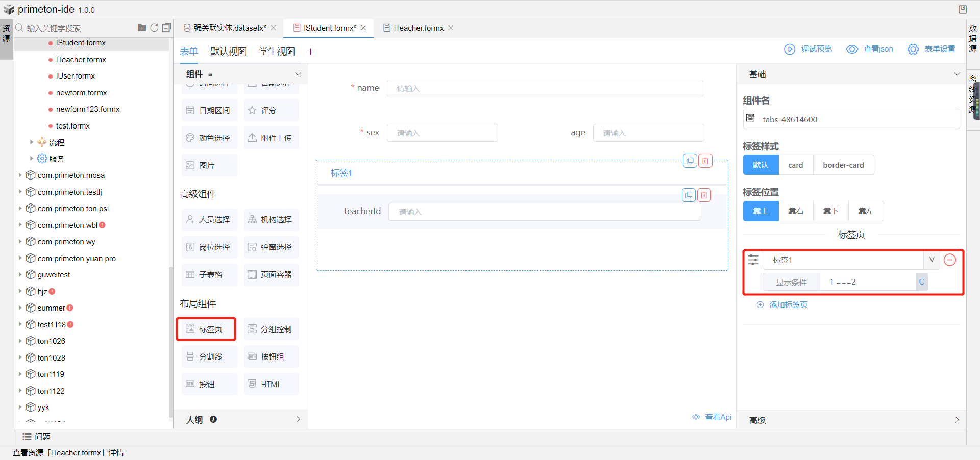The height and width of the screenshot is (460, 980).
Task: Click the new folder icon beside search
Action: (x=142, y=28)
